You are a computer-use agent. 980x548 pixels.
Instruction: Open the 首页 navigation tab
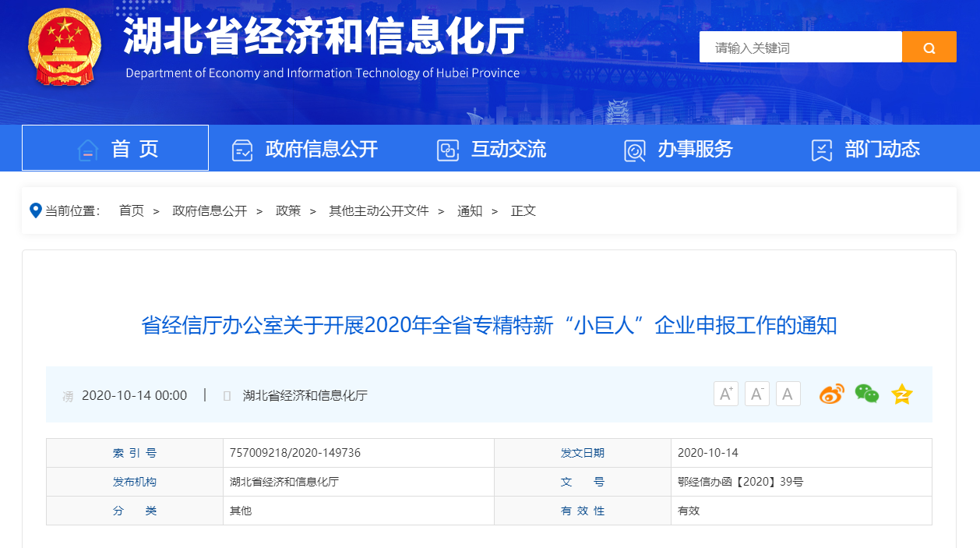(115, 148)
